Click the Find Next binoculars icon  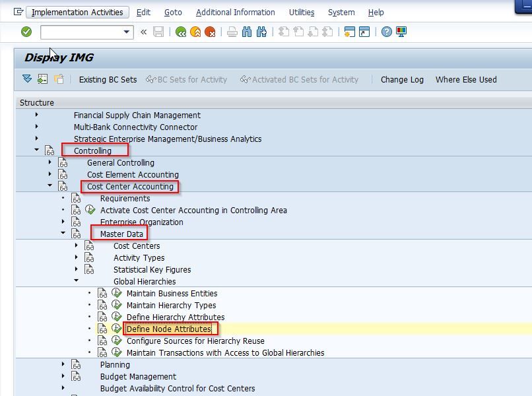261,32
